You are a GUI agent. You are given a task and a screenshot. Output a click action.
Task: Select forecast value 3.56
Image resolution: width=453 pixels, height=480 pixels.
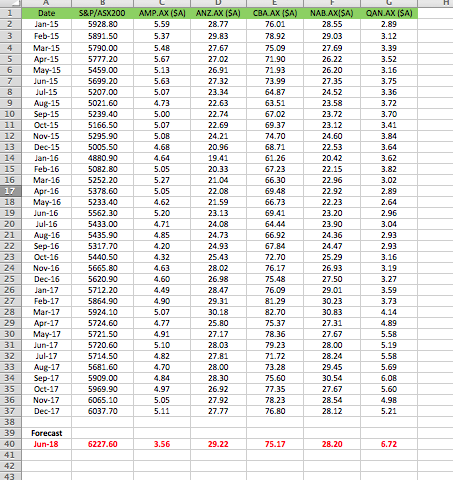162,444
